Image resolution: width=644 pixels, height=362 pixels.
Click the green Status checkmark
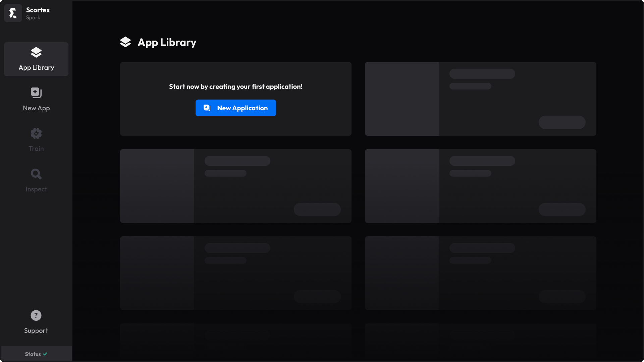[x=45, y=354]
